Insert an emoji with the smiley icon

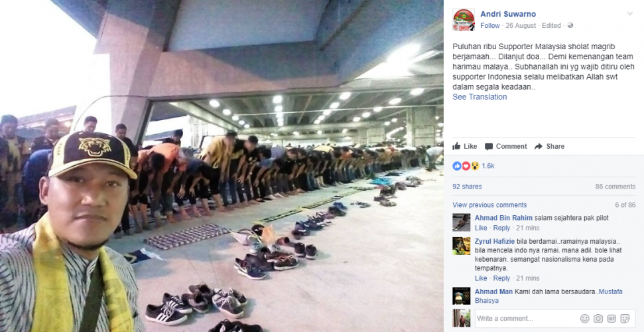(584, 319)
